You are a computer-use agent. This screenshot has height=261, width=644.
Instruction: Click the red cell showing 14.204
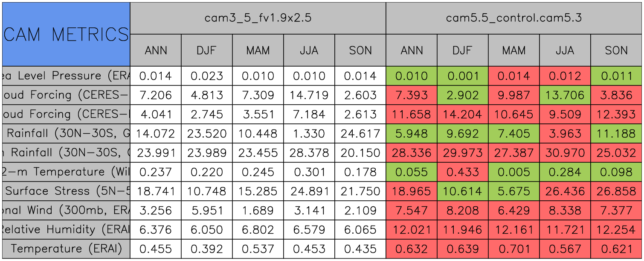click(x=463, y=114)
